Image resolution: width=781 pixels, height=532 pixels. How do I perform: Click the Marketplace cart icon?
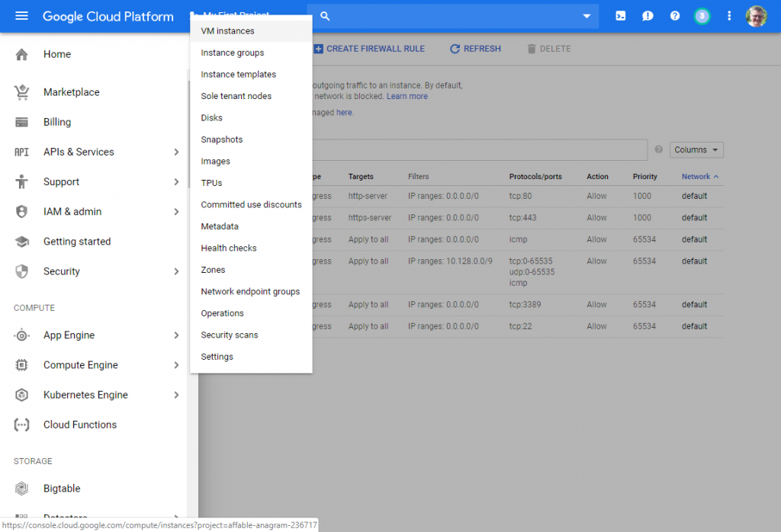[x=21, y=92]
